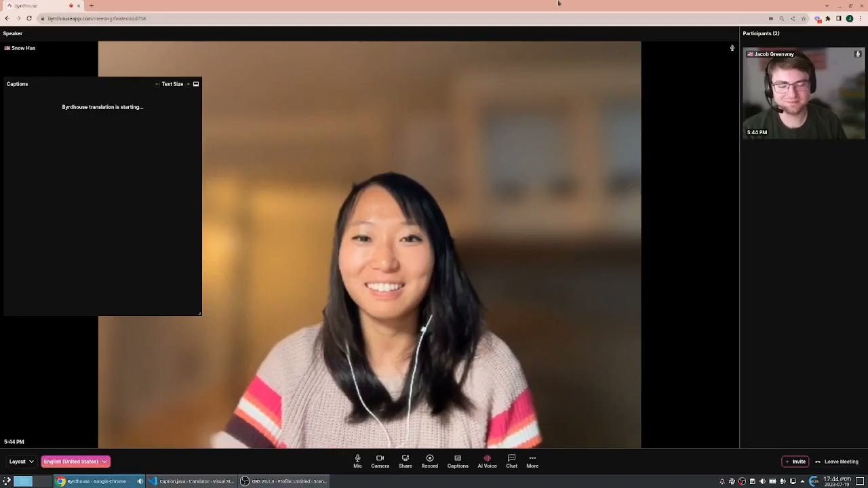Go forward in browser history

click(x=18, y=18)
